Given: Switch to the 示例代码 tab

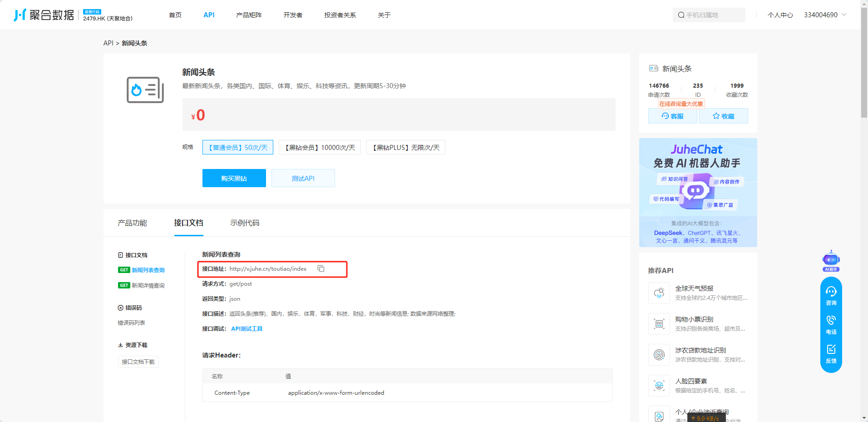Looking at the screenshot, I should coord(245,223).
